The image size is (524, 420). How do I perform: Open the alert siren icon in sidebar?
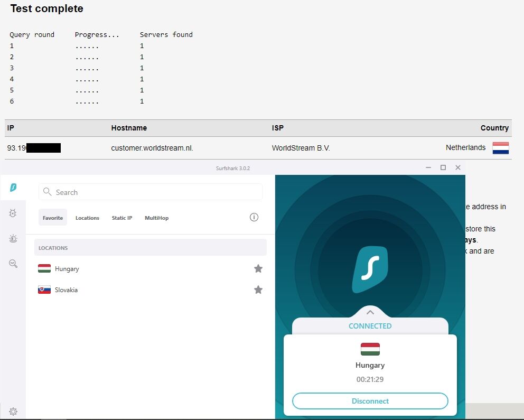coord(13,238)
